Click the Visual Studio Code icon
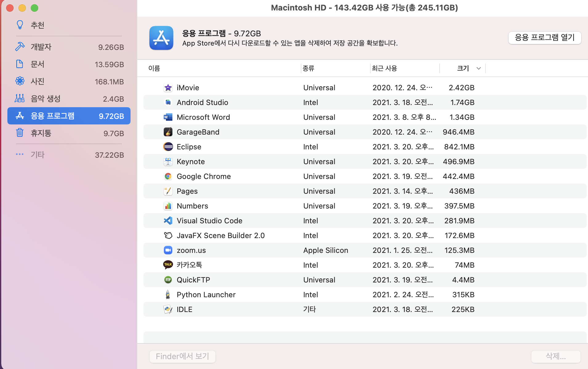The width and height of the screenshot is (588, 369). 168,221
